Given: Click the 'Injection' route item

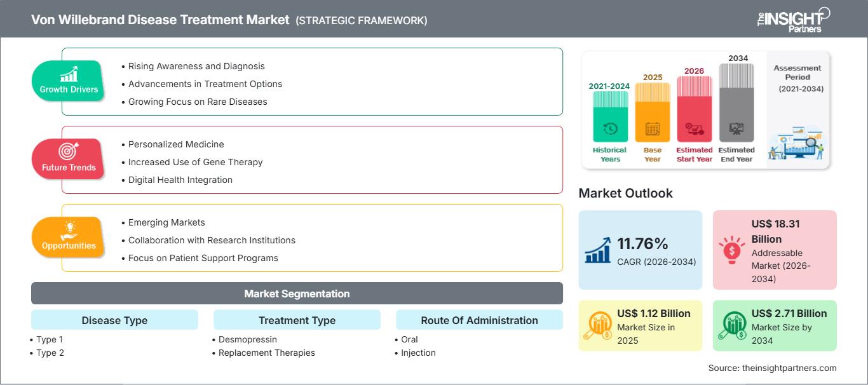Looking at the screenshot, I should (418, 353).
